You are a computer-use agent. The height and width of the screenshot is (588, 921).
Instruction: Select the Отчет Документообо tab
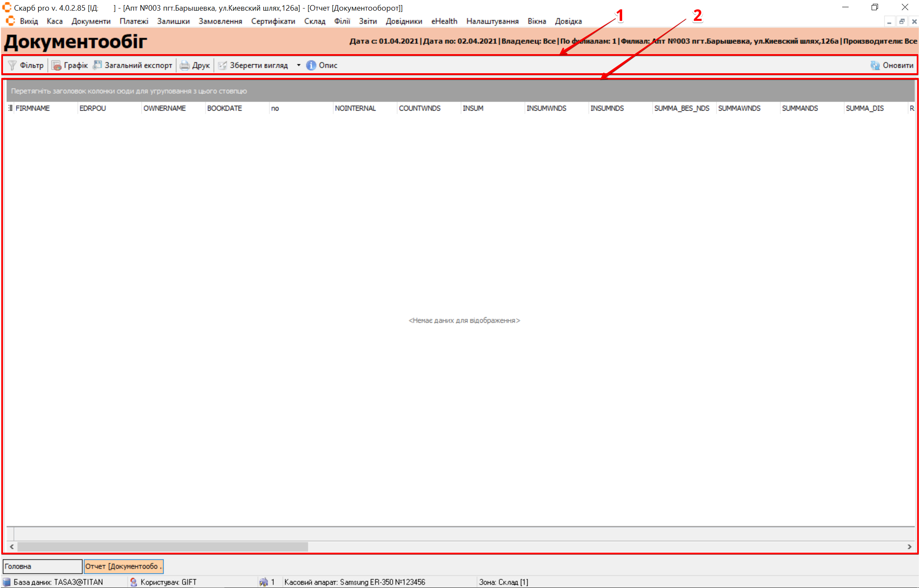123,566
